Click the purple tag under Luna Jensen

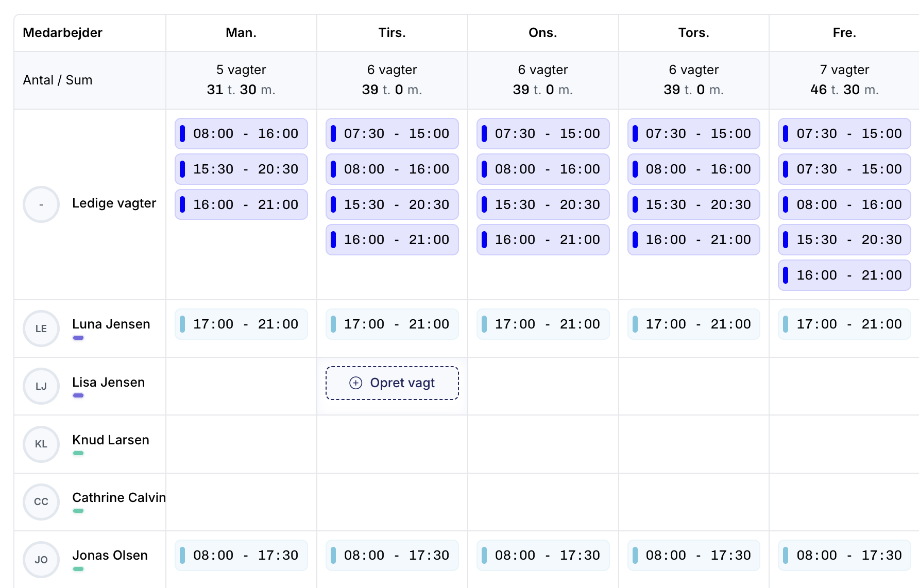[78, 338]
